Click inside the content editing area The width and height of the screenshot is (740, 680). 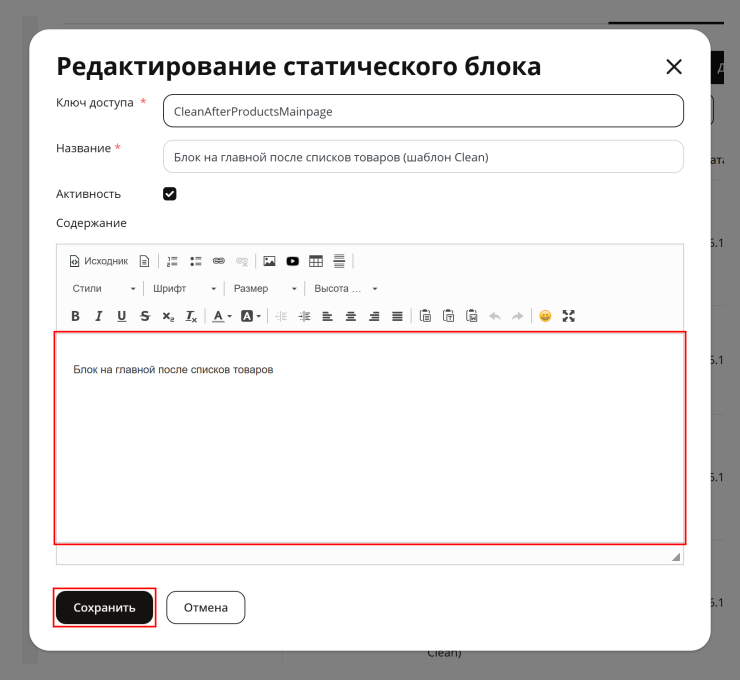coord(370,437)
